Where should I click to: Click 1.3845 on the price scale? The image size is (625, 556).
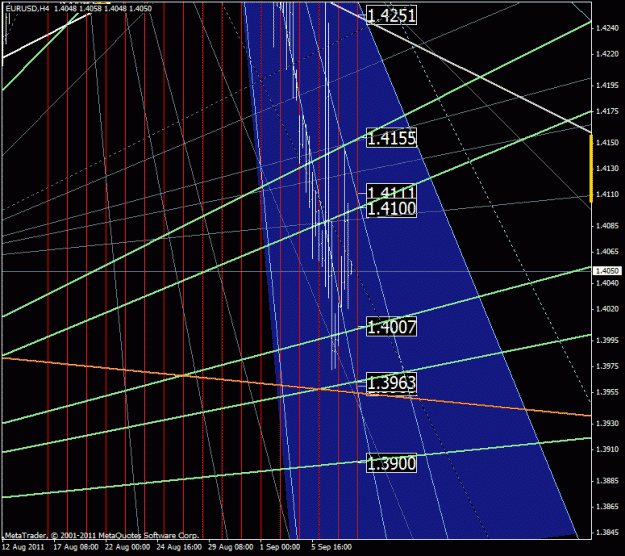(607, 532)
